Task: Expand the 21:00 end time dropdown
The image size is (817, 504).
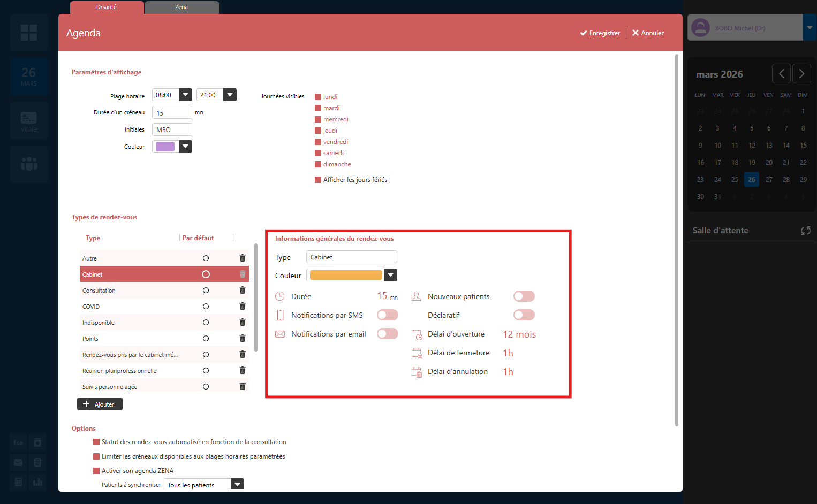Action: (x=230, y=95)
